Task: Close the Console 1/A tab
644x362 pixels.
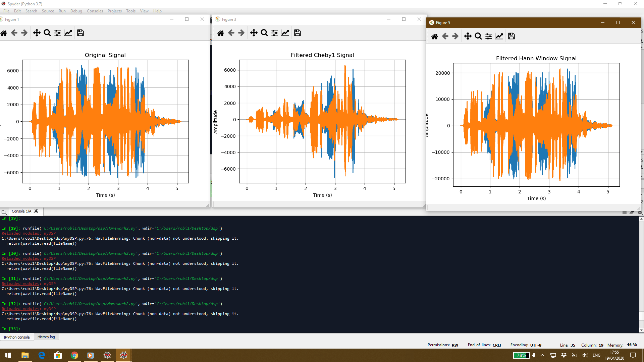Action: coord(36,211)
